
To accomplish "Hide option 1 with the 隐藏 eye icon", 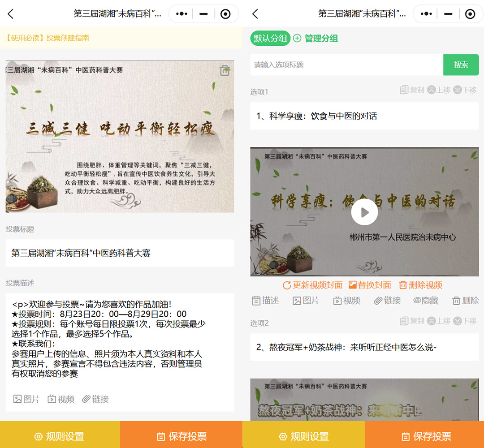I will point(425,301).
